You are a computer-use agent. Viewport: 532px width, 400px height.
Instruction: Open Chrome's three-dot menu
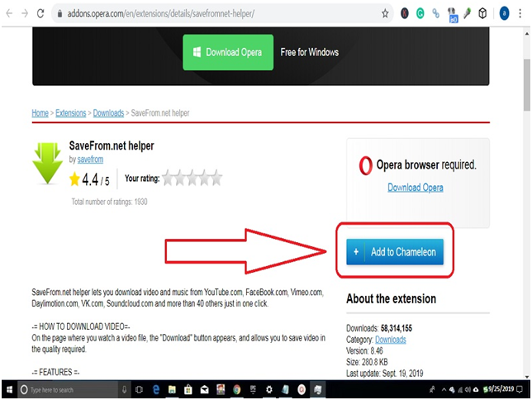pyautogui.click(x=520, y=13)
